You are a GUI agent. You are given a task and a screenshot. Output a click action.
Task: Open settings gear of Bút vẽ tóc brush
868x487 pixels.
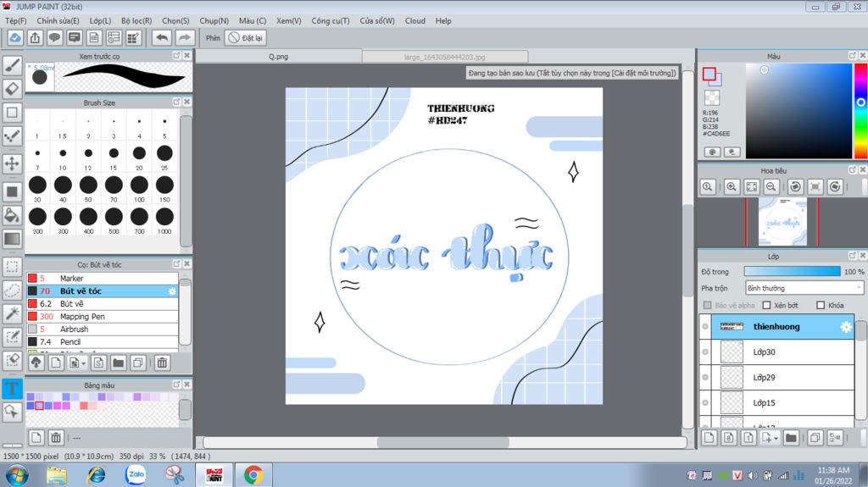[x=172, y=291]
